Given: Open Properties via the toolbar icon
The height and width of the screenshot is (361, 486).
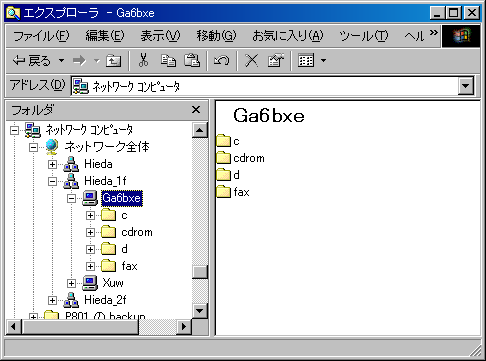Looking at the screenshot, I should pyautogui.click(x=276, y=60).
